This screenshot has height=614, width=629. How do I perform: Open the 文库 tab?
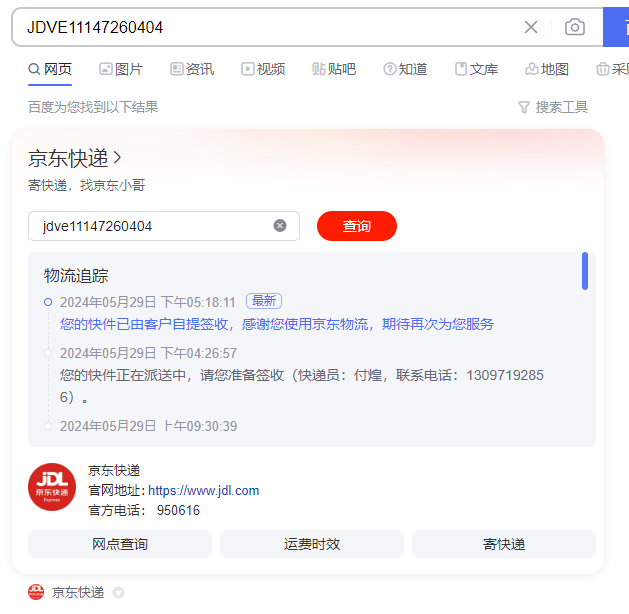[476, 69]
